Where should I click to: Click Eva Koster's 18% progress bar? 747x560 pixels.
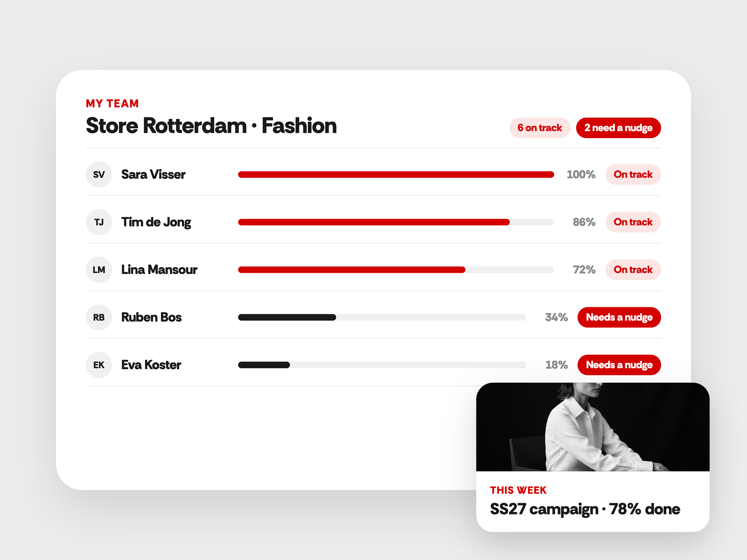click(x=382, y=365)
